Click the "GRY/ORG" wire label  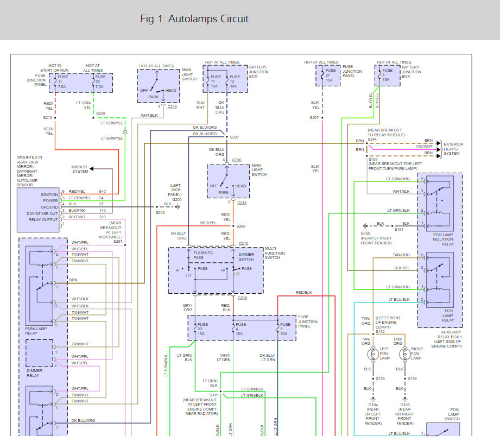(188, 307)
